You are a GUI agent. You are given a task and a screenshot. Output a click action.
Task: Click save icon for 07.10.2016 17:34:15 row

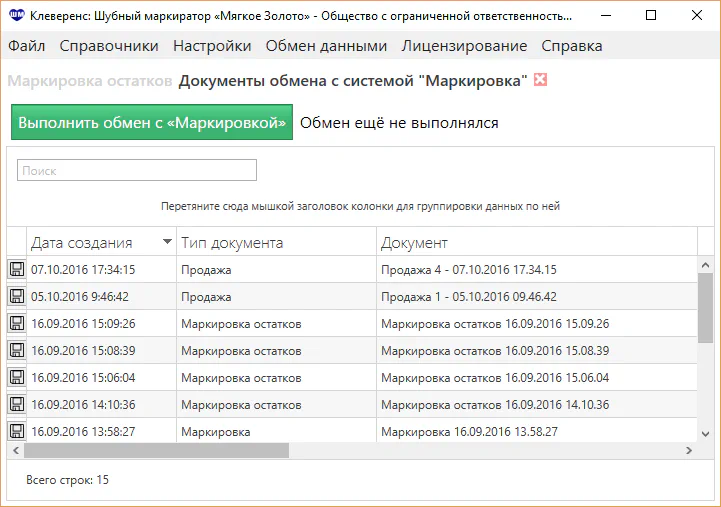click(x=17, y=269)
